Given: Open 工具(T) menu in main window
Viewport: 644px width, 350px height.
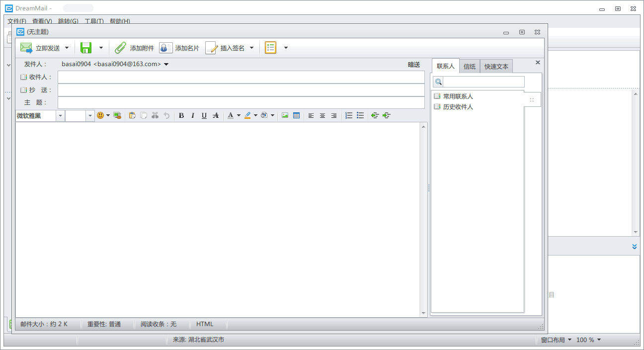Looking at the screenshot, I should pos(94,21).
